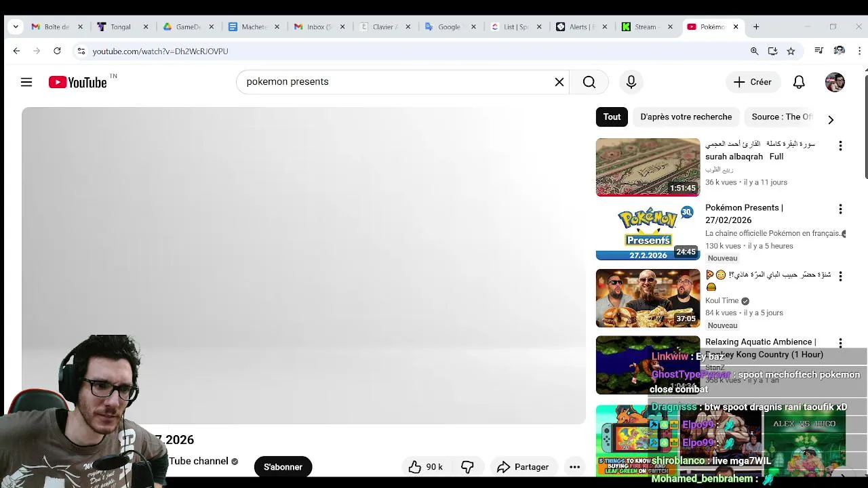The height and width of the screenshot is (488, 868).
Task: Run search with the magnifier button
Action: [589, 82]
